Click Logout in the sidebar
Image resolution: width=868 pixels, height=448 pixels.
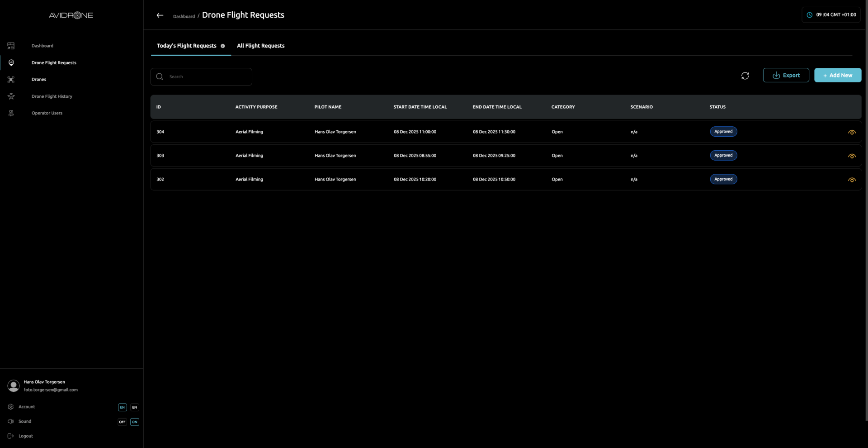pyautogui.click(x=25, y=436)
